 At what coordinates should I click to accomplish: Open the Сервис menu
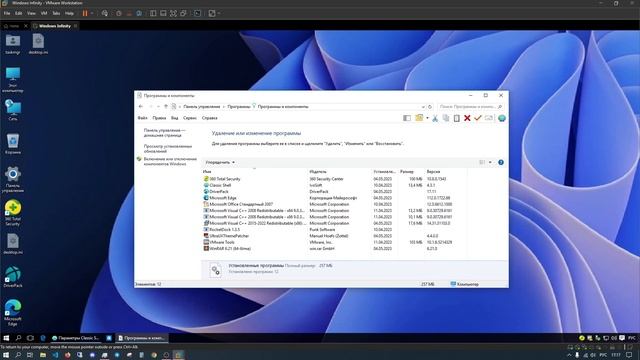(x=190, y=118)
